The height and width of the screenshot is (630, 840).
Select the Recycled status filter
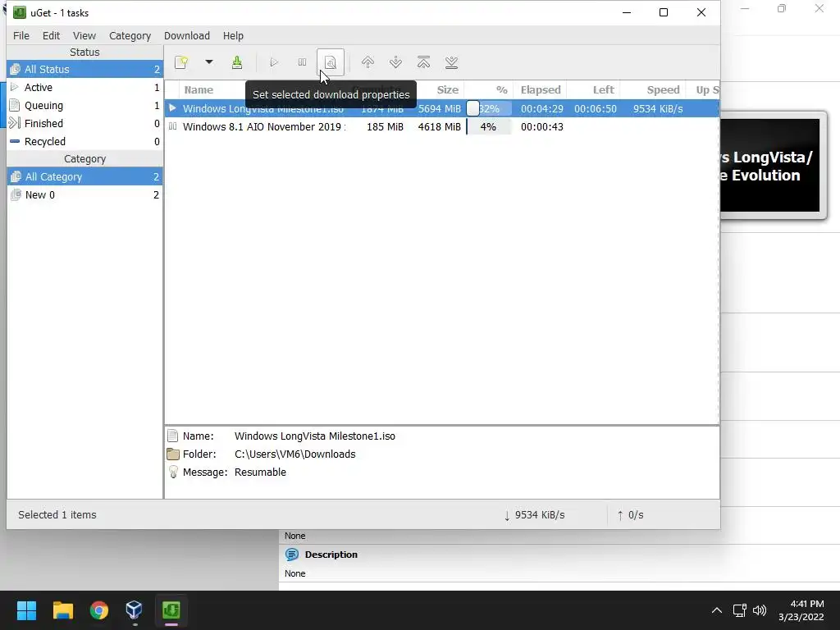point(84,141)
